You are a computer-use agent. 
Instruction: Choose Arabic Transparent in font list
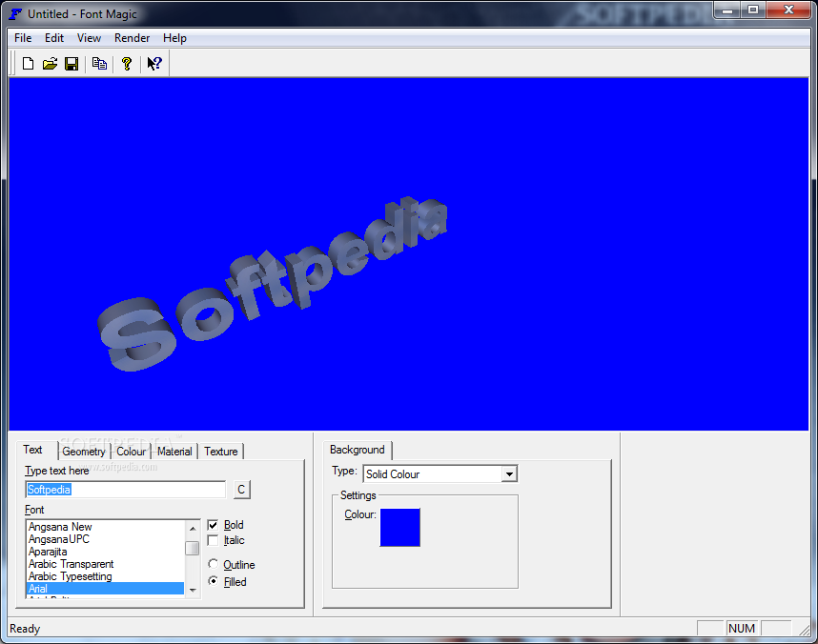pyautogui.click(x=106, y=564)
